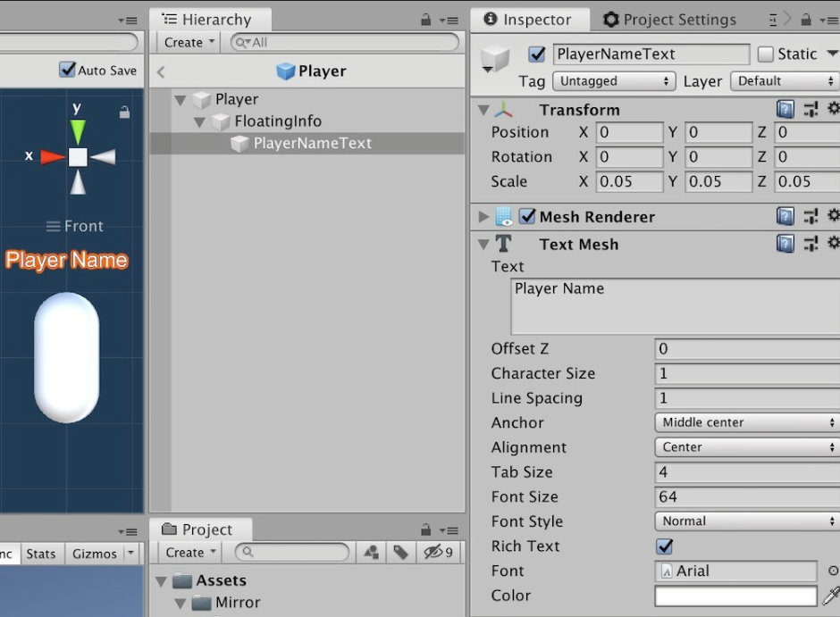The width and height of the screenshot is (840, 617).
Task: Switch to the Project Settings tab
Action: point(669,20)
